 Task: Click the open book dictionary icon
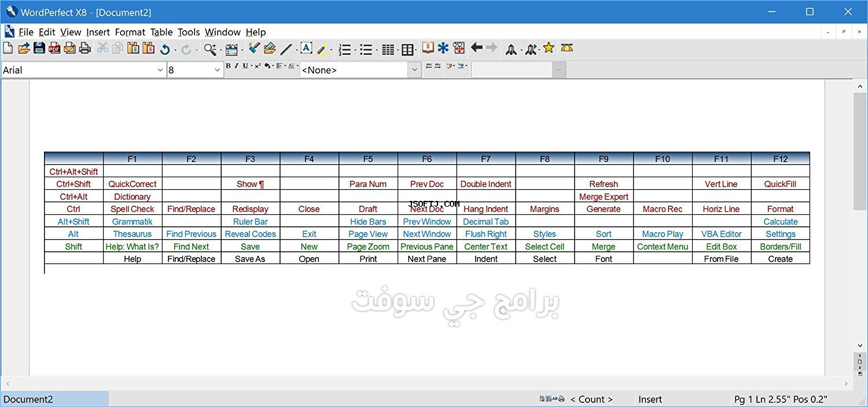[428, 48]
